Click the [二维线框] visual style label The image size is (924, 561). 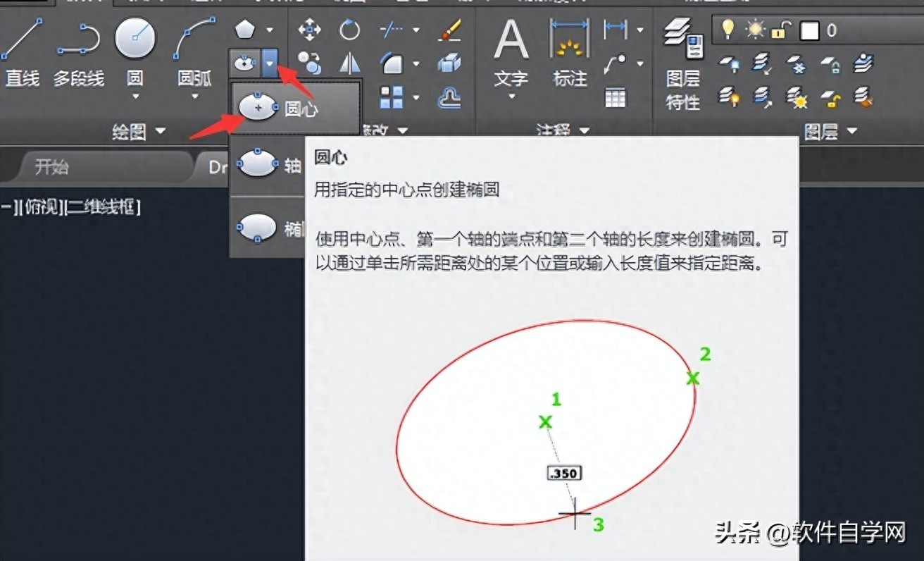(101, 208)
